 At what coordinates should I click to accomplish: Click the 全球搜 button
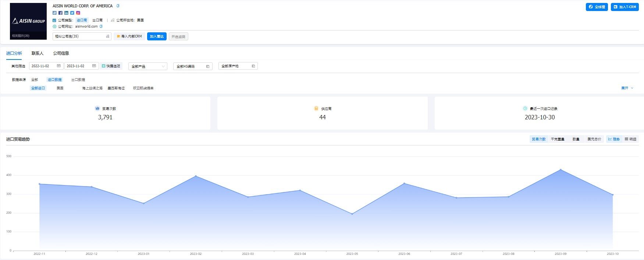(x=597, y=7)
